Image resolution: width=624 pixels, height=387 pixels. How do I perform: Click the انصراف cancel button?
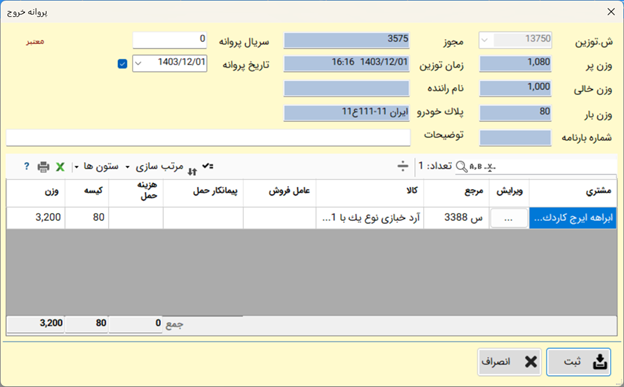[509, 362]
